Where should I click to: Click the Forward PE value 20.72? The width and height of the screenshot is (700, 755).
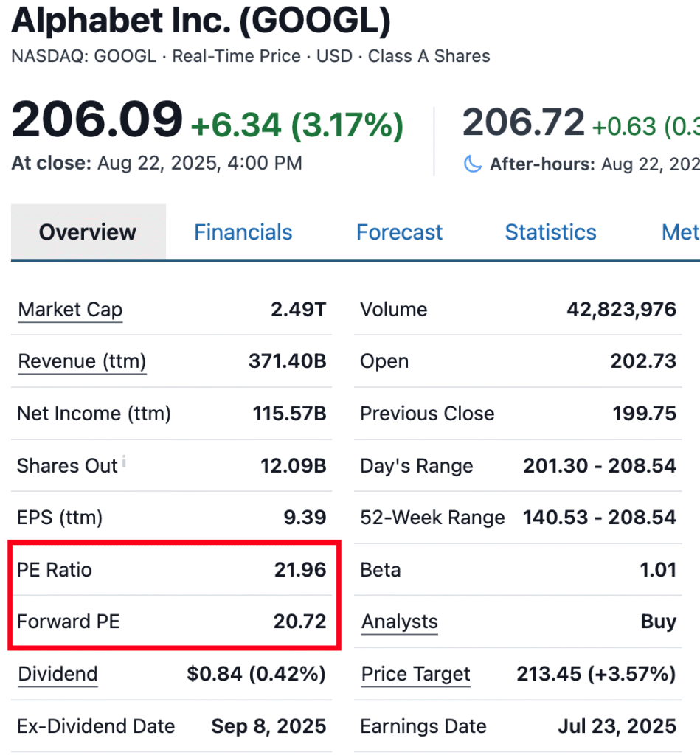point(299,622)
